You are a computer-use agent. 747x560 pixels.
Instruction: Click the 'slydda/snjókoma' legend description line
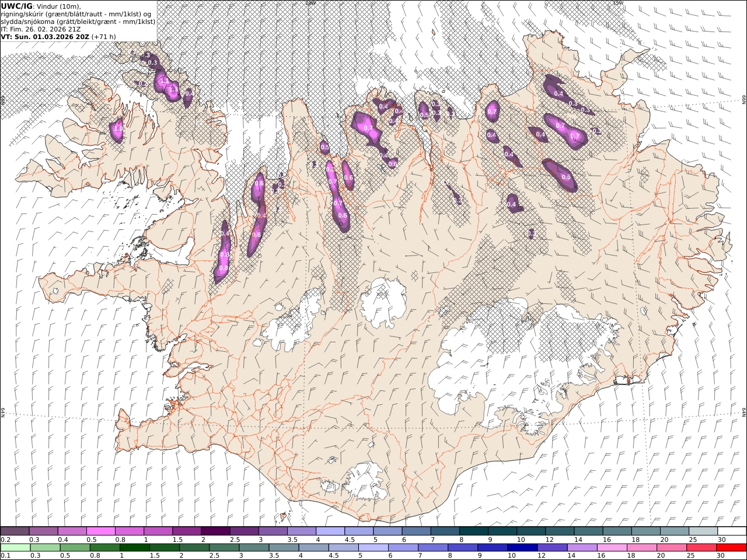click(x=78, y=21)
